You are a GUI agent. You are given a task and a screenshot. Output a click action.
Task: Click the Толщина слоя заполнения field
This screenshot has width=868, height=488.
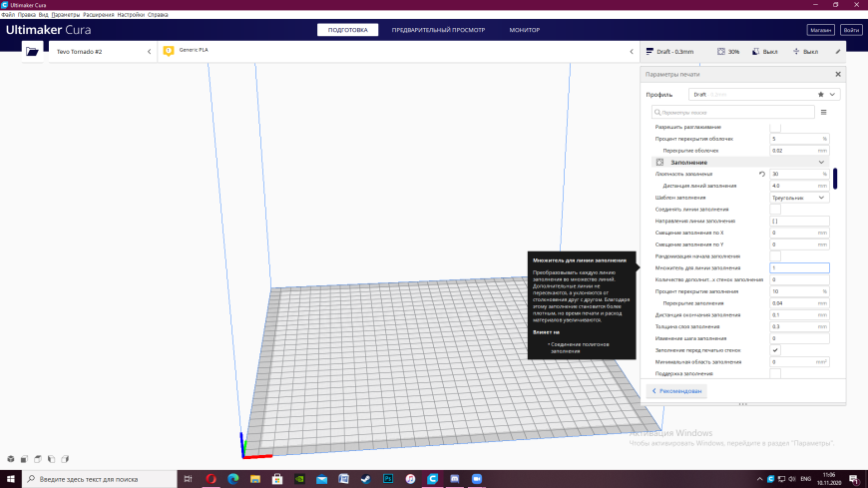tap(799, 326)
